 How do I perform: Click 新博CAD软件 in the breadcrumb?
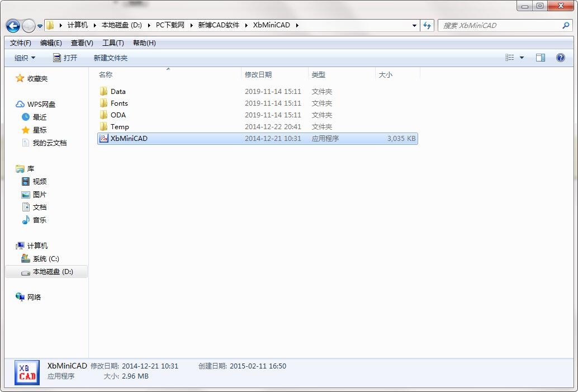coord(219,25)
